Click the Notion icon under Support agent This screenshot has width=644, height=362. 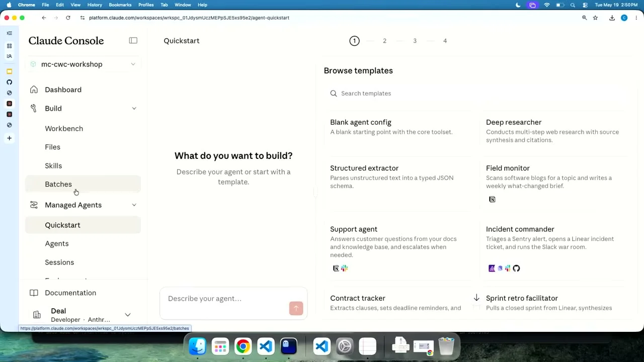(x=336, y=268)
